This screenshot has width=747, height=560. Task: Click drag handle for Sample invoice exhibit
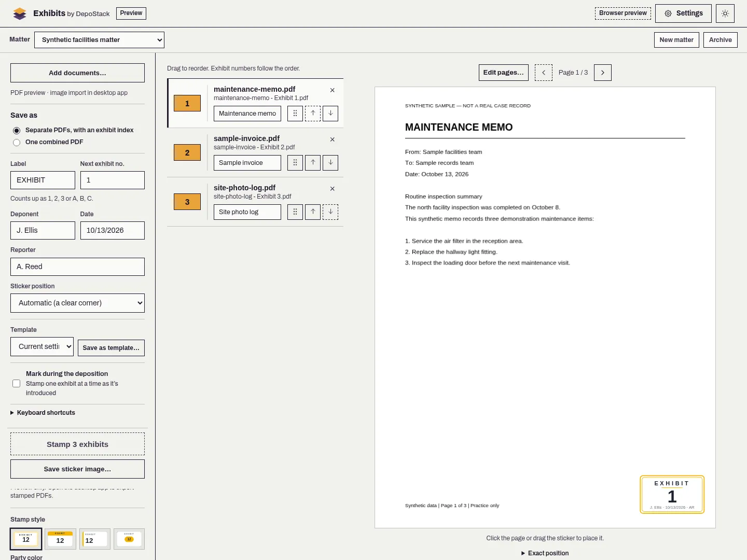pyautogui.click(x=295, y=163)
